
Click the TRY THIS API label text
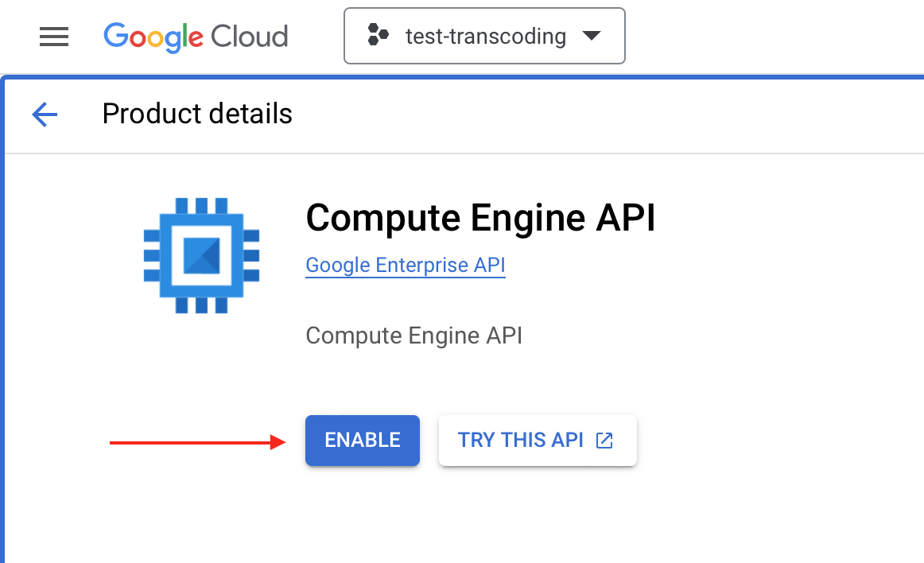(520, 441)
